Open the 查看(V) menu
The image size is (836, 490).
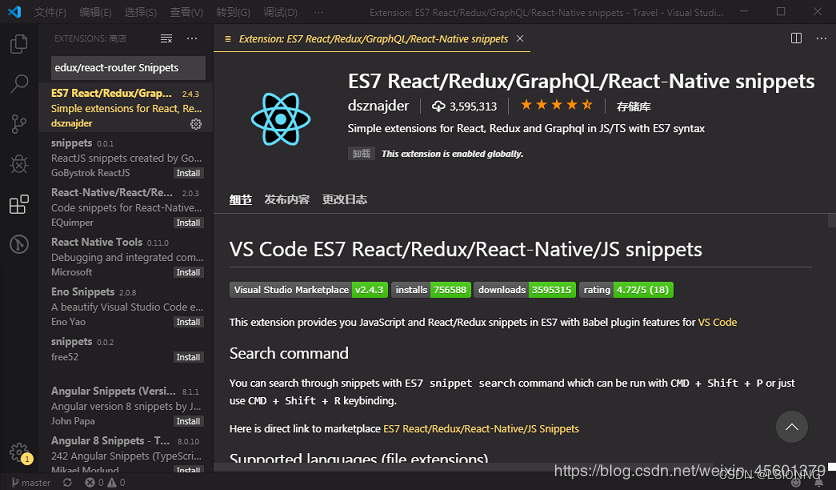point(186,12)
